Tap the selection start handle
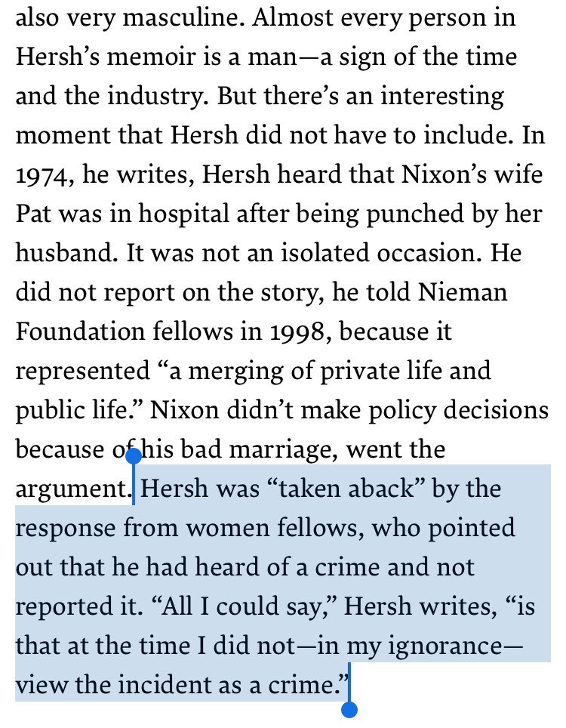Screen dimensions: 566x728 click(134, 456)
